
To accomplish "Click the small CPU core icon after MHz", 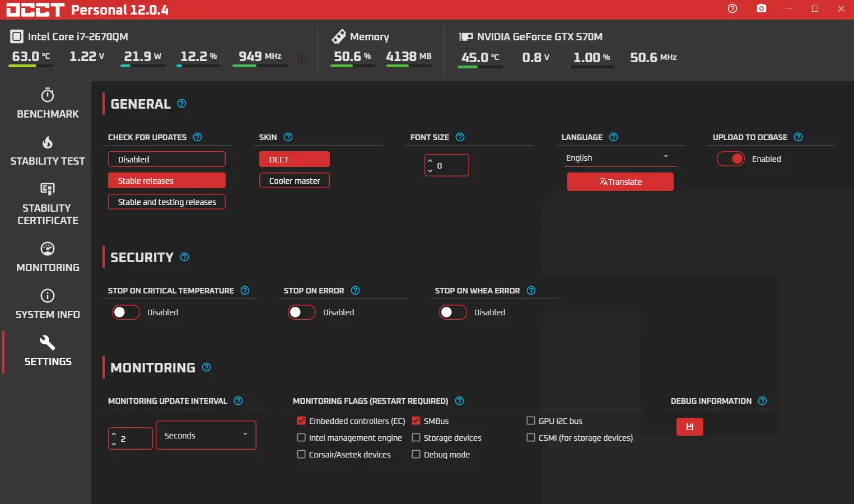I will (x=302, y=58).
